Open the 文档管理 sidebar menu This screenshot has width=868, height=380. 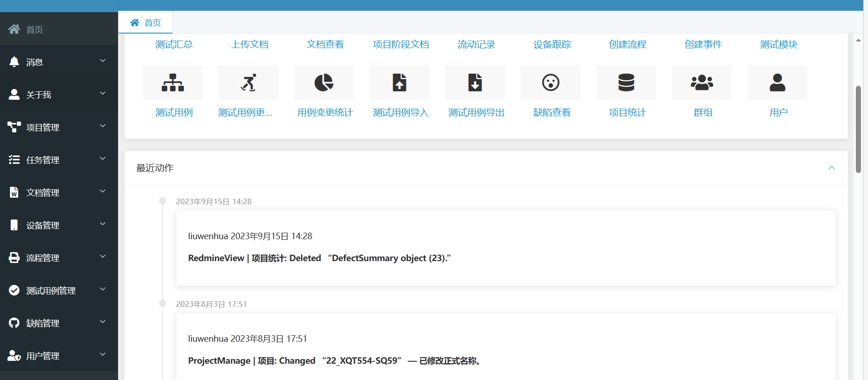tap(59, 192)
